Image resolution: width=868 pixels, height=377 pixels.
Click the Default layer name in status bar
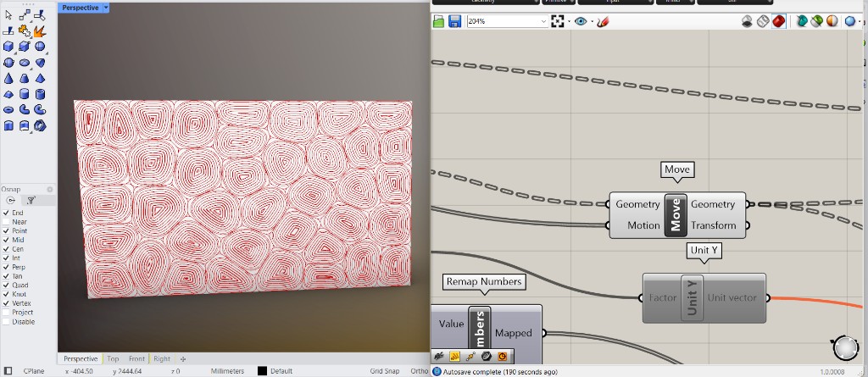coord(281,371)
